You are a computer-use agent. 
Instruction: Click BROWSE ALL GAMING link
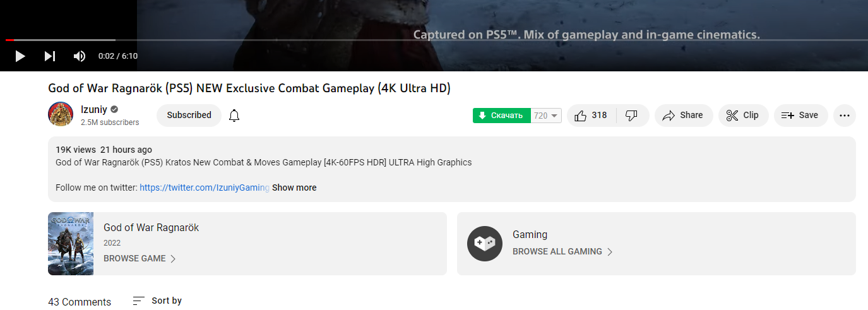point(562,251)
